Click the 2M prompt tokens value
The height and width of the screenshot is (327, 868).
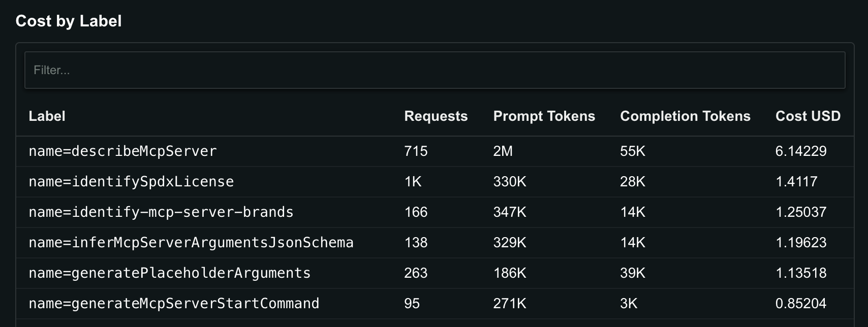(503, 151)
